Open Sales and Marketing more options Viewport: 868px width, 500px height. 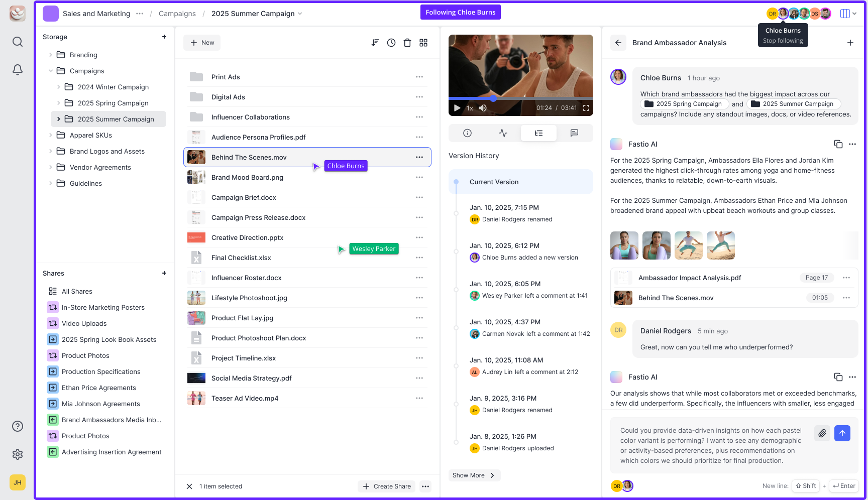coord(140,14)
